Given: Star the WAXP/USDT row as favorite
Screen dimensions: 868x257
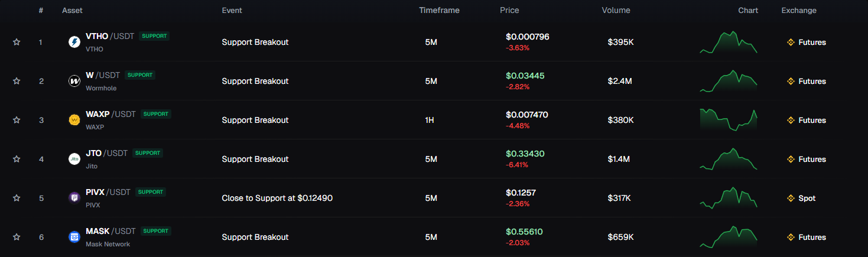Looking at the screenshot, I should pos(17,120).
